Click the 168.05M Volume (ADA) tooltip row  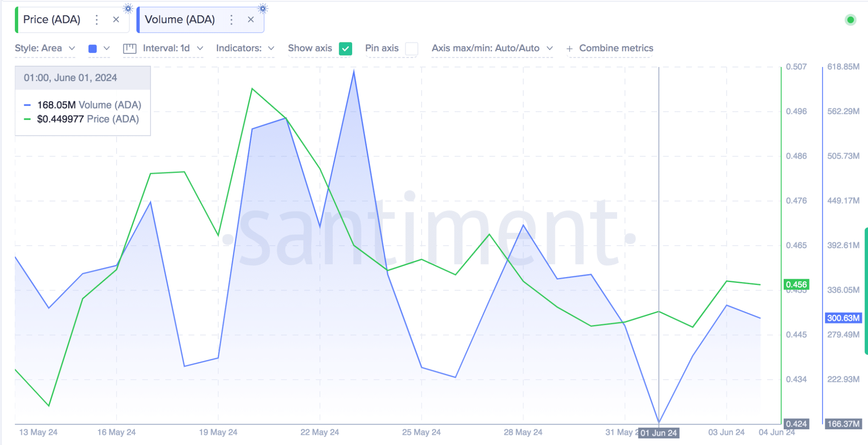[83, 105]
